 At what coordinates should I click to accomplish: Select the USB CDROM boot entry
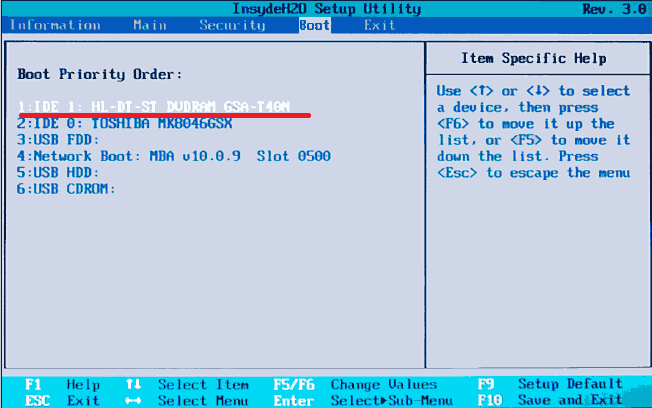pos(66,189)
